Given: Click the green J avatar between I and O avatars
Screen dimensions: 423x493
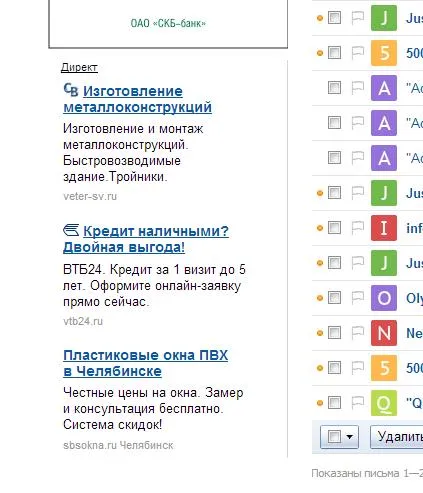Looking at the screenshot, I should coord(384,263).
